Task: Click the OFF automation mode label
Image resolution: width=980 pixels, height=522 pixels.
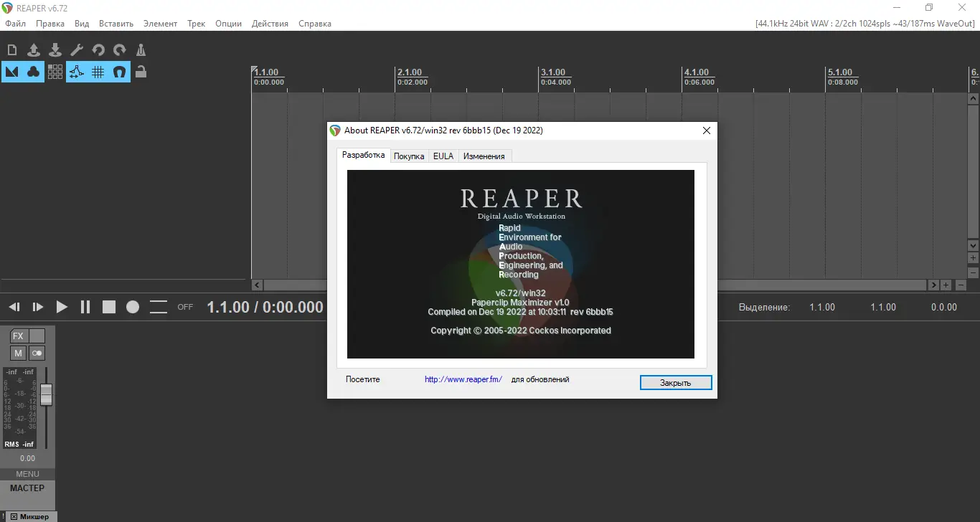Action: click(185, 307)
